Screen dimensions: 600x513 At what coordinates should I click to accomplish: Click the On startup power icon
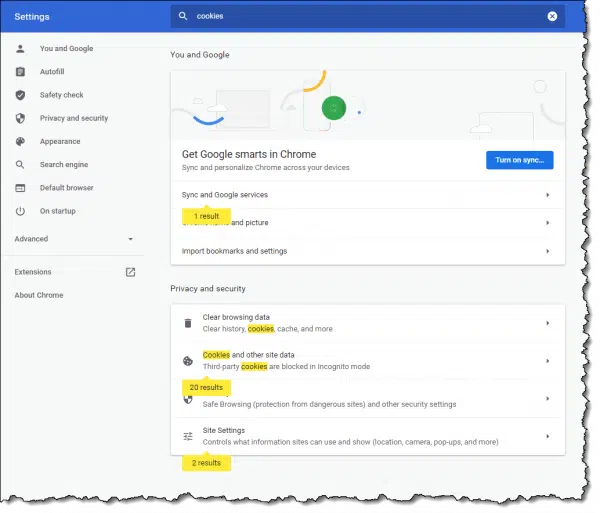pos(20,211)
